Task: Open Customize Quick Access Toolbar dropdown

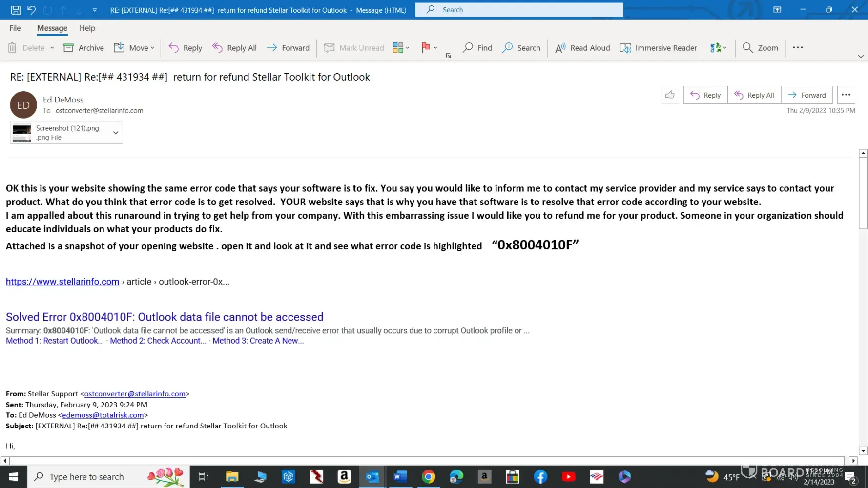Action: pyautogui.click(x=95, y=10)
